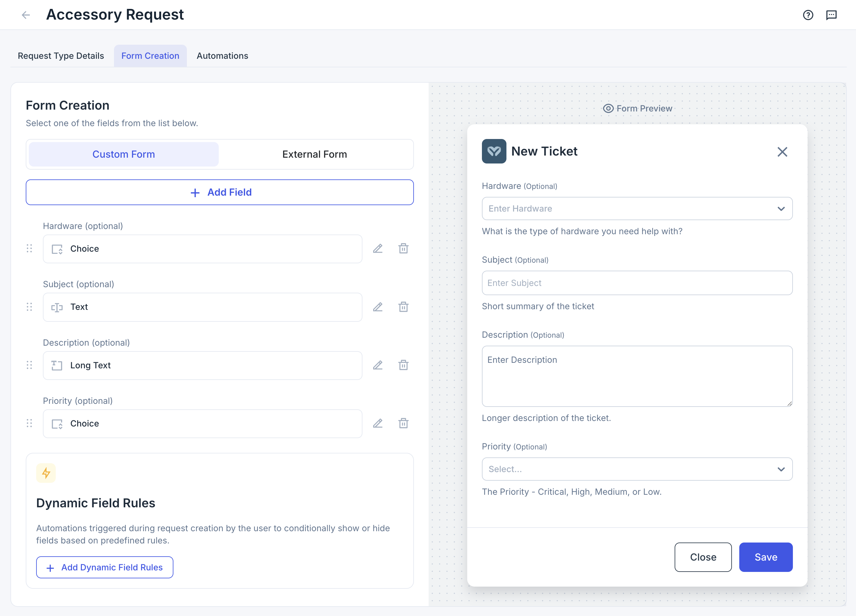This screenshot has width=856, height=616.
Task: Click the Add Field button
Action: tap(220, 192)
